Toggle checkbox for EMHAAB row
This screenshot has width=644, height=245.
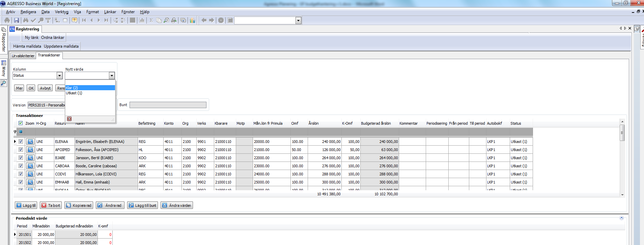point(21,182)
